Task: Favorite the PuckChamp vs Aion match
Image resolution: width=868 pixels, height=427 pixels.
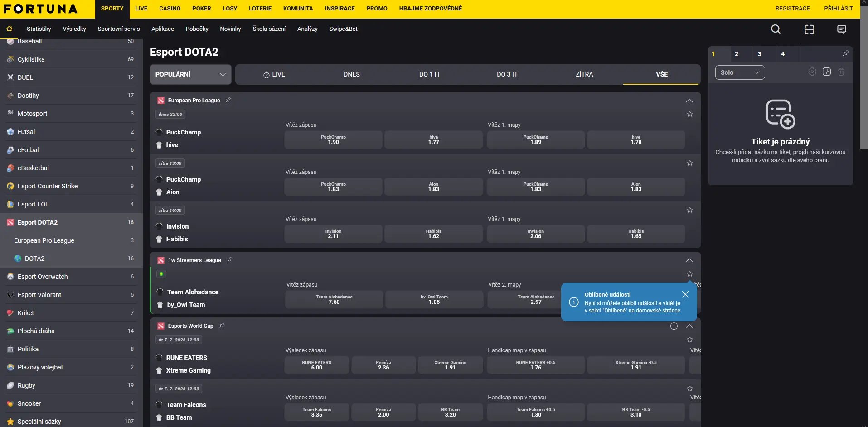Action: 690,163
